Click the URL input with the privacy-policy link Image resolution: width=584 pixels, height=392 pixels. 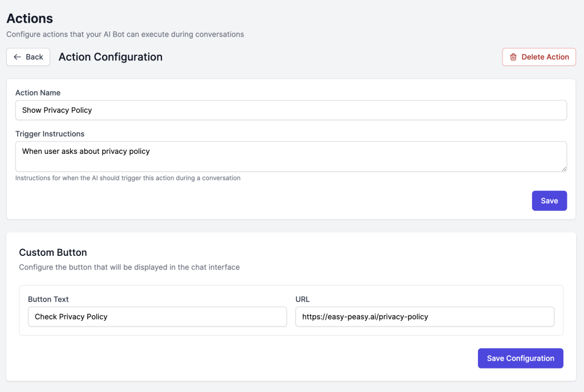click(x=424, y=317)
